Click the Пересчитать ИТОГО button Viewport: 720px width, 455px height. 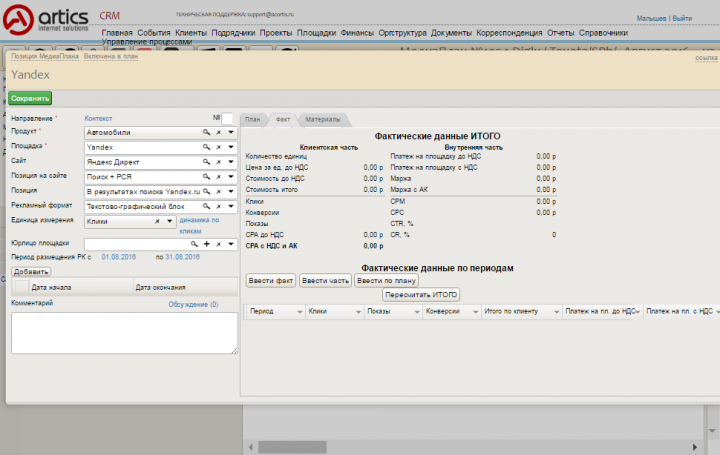click(421, 295)
